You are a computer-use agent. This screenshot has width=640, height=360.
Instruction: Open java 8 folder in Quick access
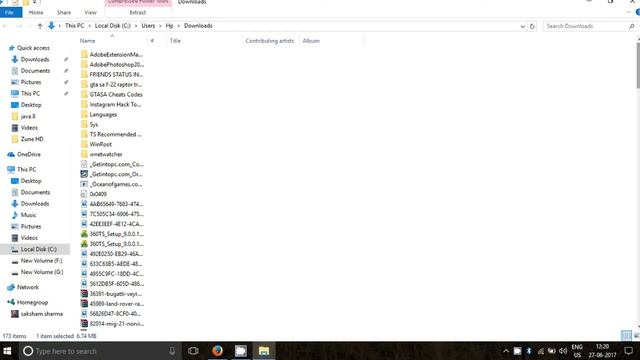tap(28, 117)
